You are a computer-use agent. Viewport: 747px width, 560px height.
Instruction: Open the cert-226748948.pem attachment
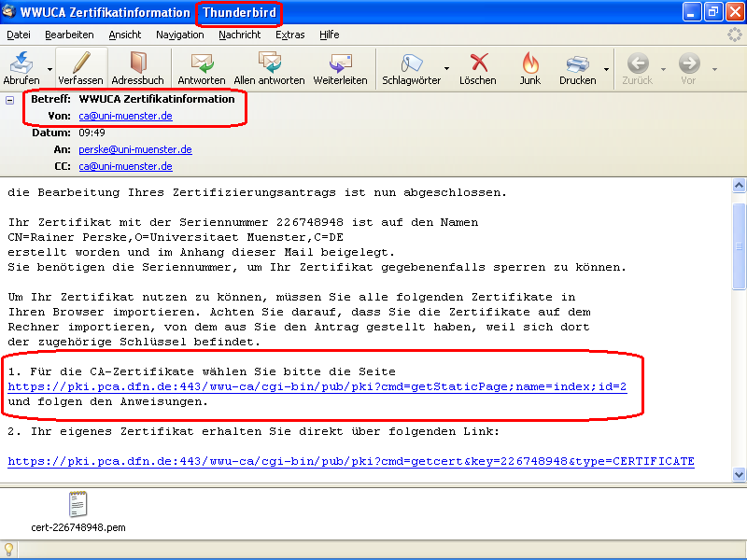tap(78, 508)
